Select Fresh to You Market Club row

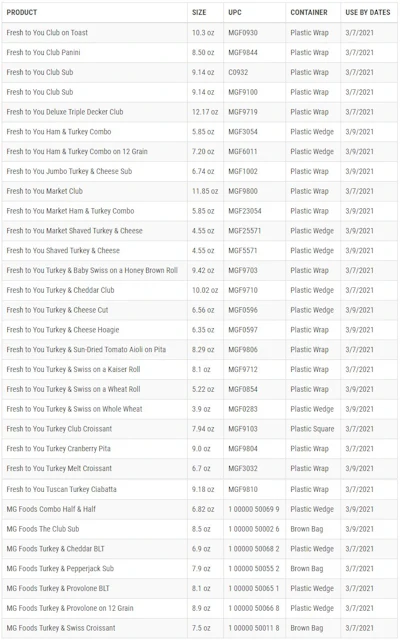pyautogui.click(x=200, y=191)
